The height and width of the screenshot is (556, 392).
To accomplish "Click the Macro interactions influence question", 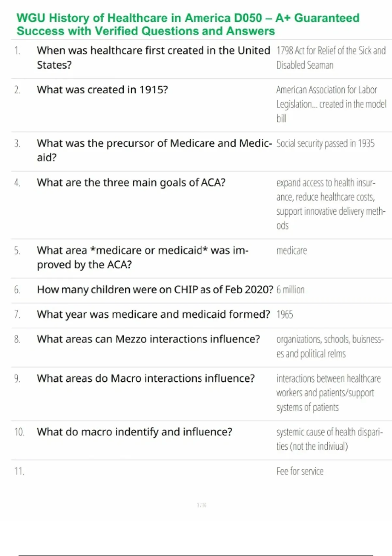I will (x=146, y=378).
